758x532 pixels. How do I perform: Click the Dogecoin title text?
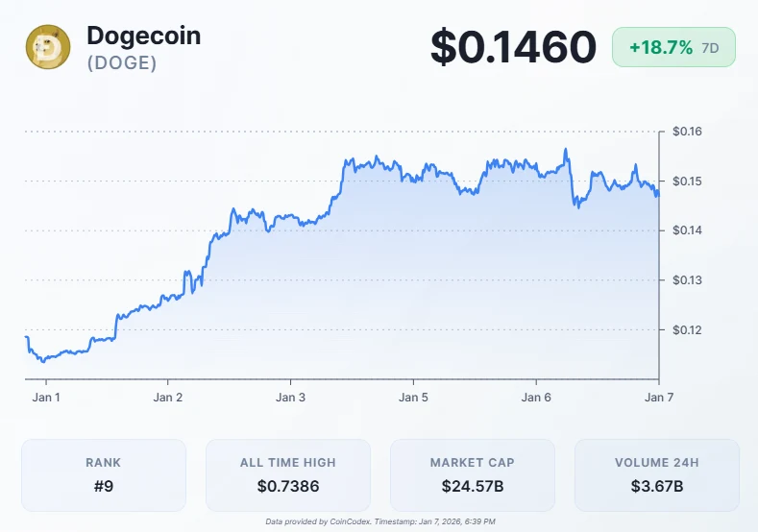tap(143, 36)
